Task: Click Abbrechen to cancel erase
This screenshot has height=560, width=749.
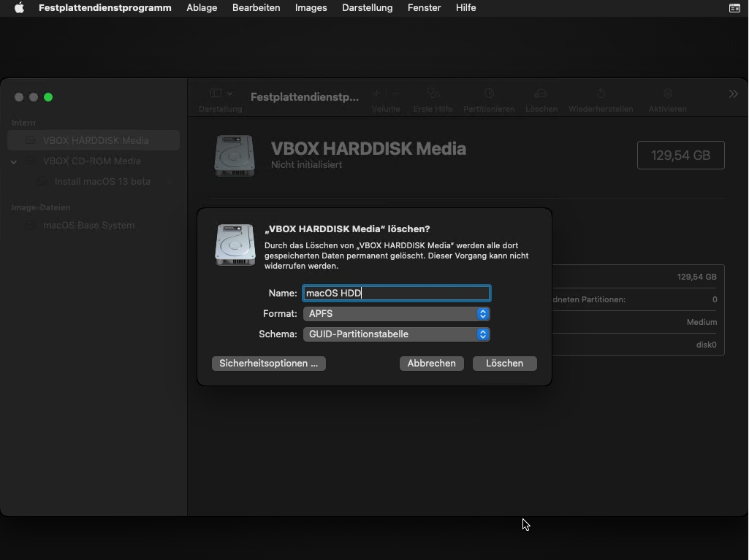Action: pyautogui.click(x=431, y=364)
